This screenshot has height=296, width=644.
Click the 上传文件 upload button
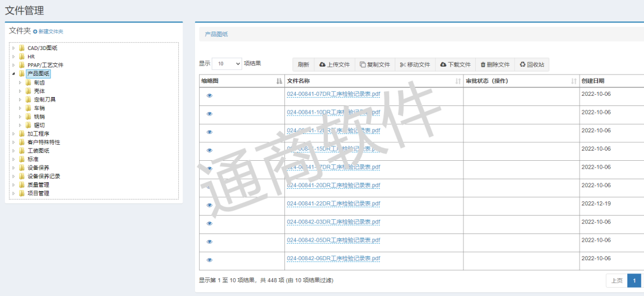point(335,64)
